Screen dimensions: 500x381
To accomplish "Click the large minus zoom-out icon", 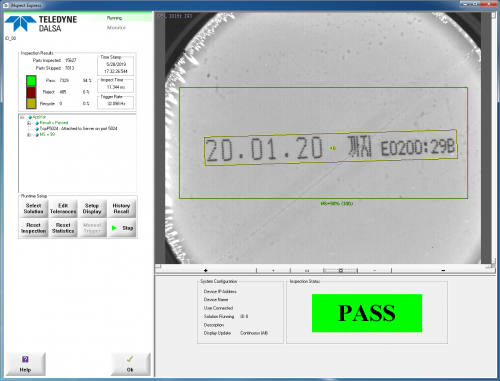I will click(443, 270).
